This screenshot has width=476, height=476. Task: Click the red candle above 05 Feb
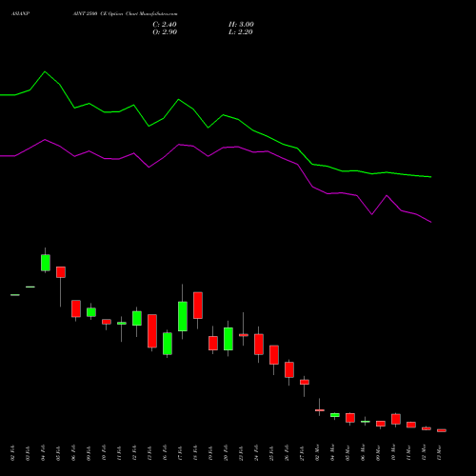coord(61,272)
